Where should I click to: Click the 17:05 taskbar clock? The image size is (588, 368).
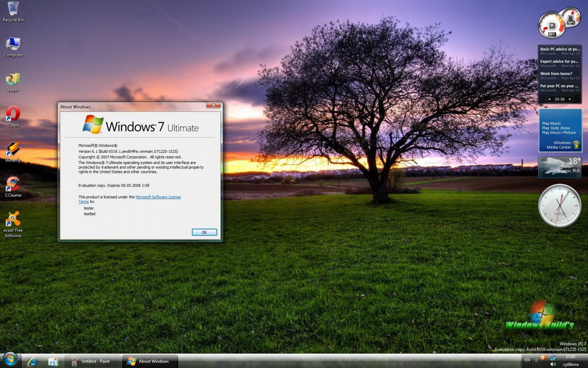570,357
